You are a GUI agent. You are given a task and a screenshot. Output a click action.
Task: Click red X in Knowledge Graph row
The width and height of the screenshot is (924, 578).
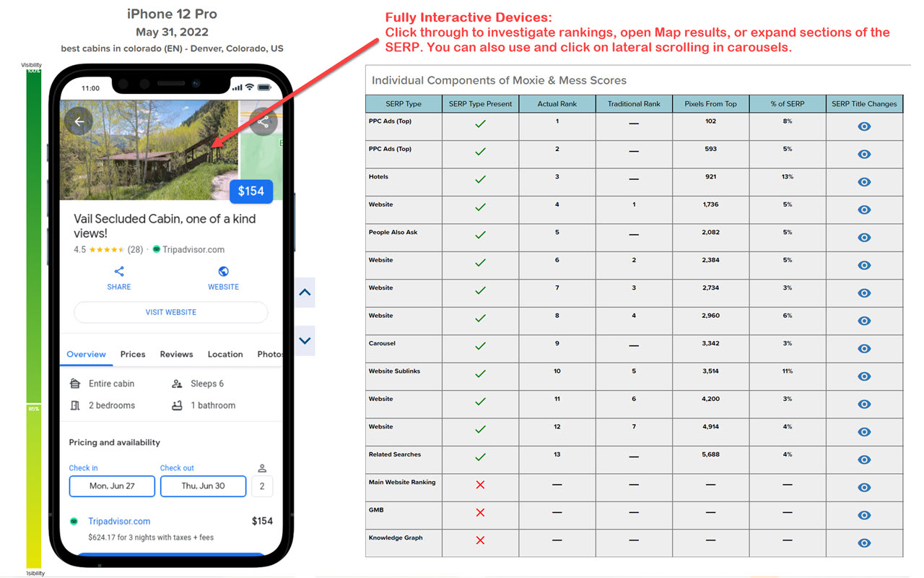click(x=480, y=540)
